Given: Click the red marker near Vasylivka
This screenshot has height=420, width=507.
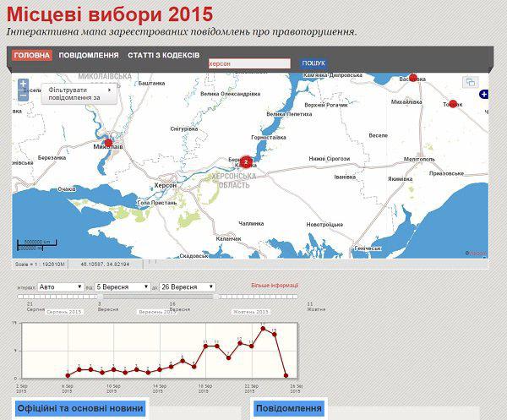Looking at the screenshot, I should 413,78.
